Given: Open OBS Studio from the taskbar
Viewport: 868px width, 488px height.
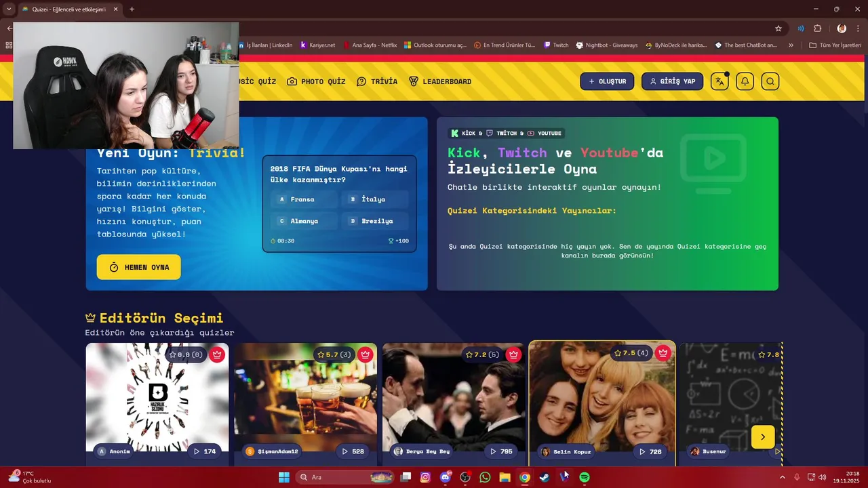Looking at the screenshot, I should pyautogui.click(x=465, y=477).
